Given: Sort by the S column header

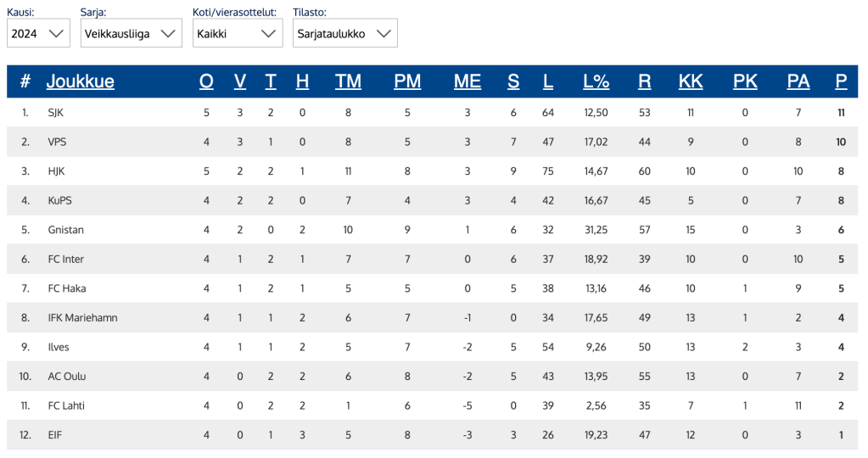Looking at the screenshot, I should pos(513,81).
